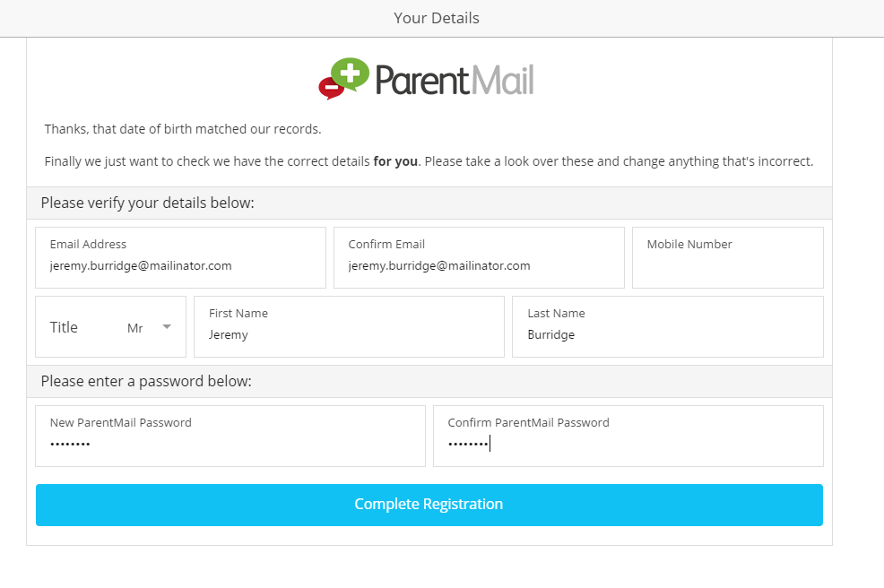
Task: Click the 'Finally we just want to check' sentence
Action: (x=206, y=162)
